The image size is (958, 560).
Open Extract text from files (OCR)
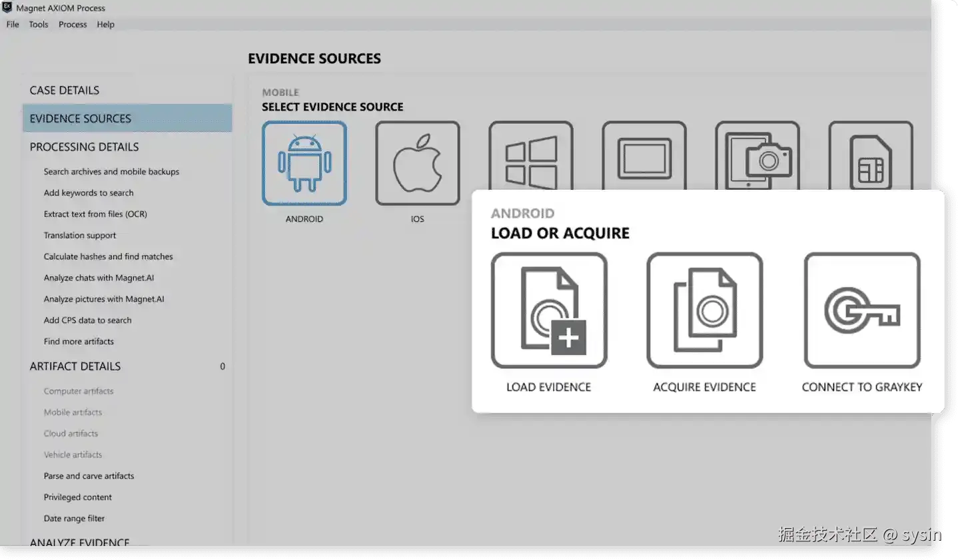tap(95, 214)
